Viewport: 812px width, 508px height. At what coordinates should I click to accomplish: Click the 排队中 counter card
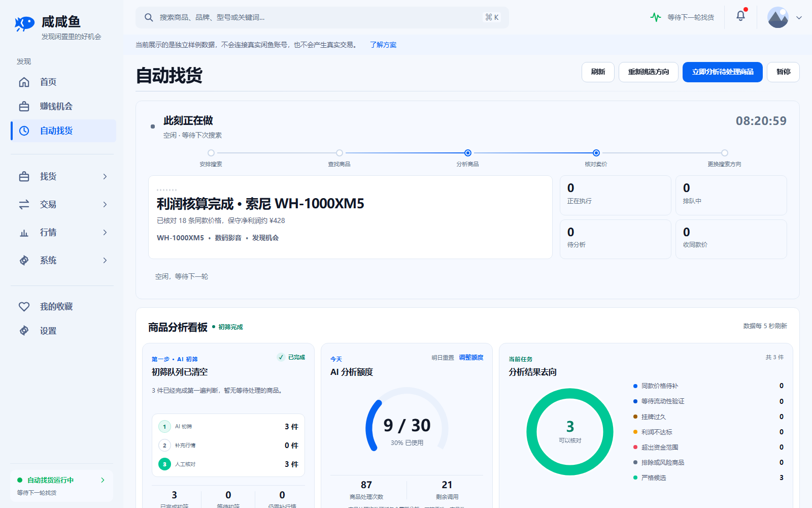click(731, 195)
